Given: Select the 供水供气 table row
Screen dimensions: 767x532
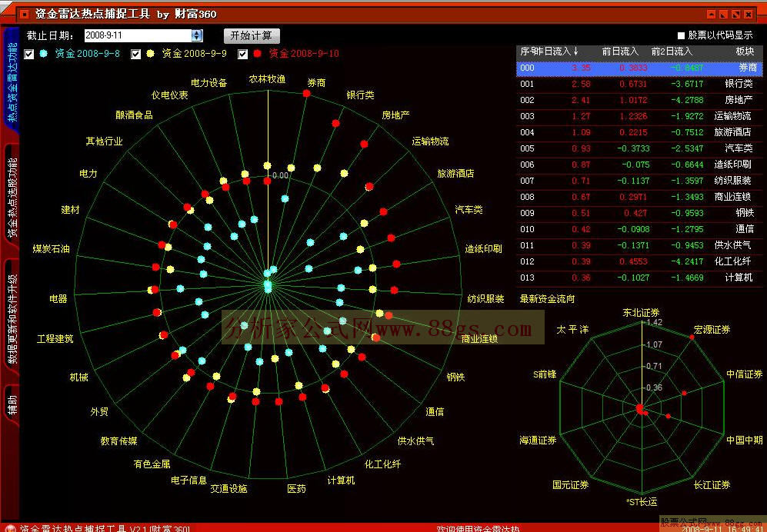Looking at the screenshot, I should point(639,245).
